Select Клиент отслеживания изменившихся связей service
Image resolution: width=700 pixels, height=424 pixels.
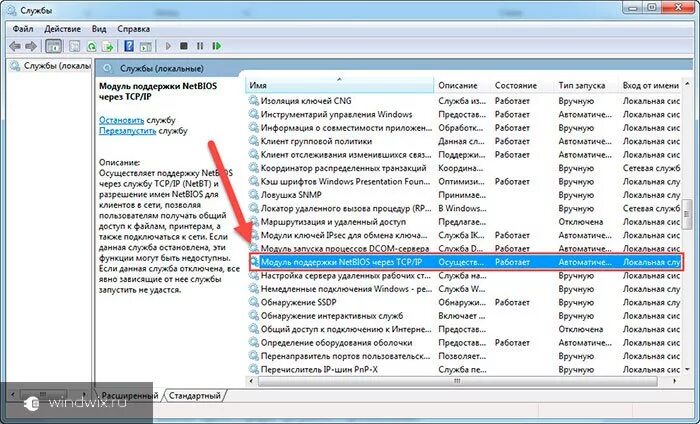[x=346, y=154]
